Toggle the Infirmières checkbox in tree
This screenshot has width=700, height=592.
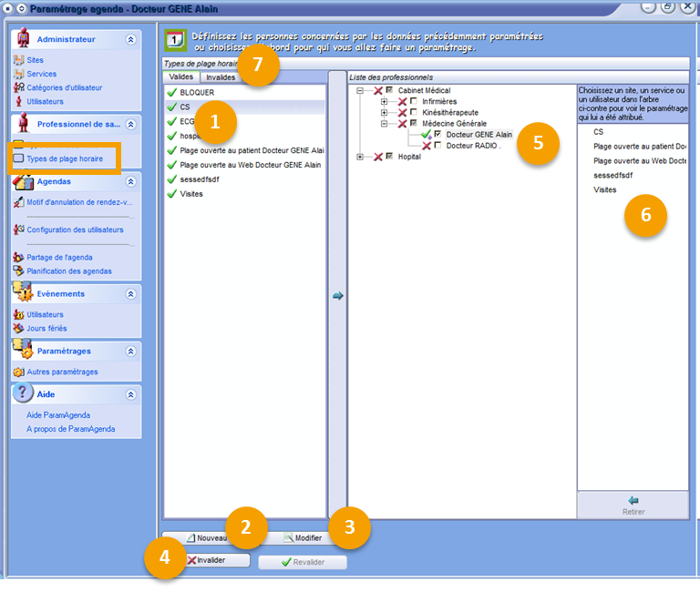point(414,101)
